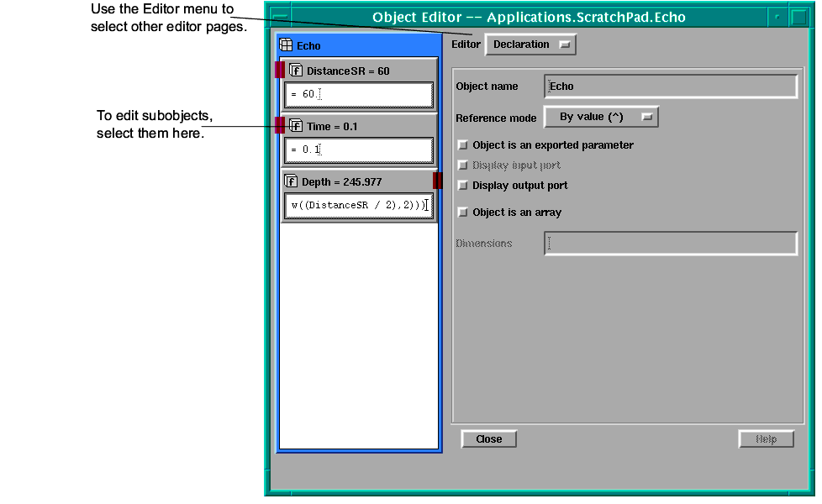Open the Editor Declaration dropdown
Viewport: 822px width, 504px height.
tap(530, 45)
